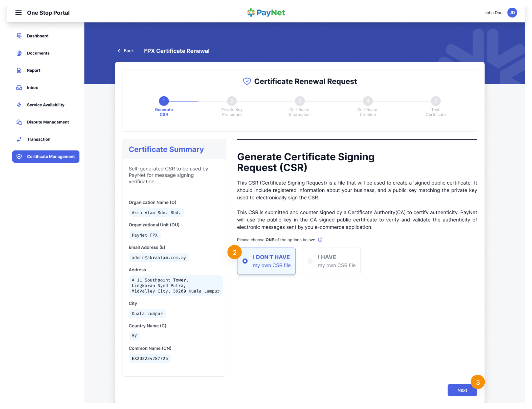
Task: Open the hamburger navigation menu
Action: click(x=19, y=13)
